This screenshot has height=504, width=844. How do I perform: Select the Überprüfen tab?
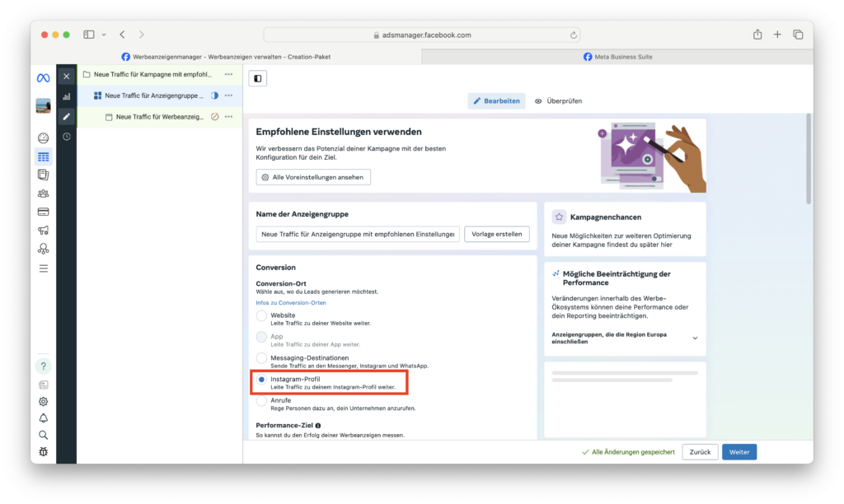(558, 101)
